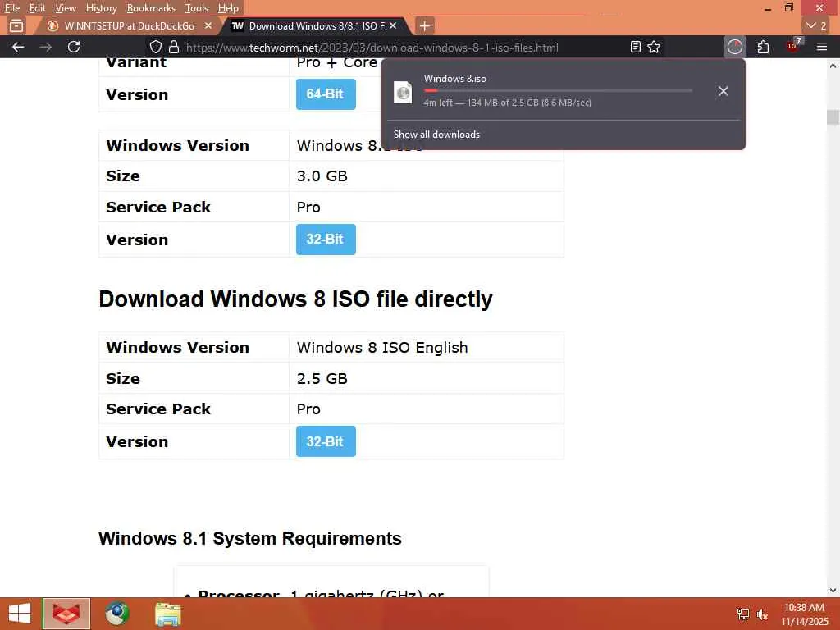Open the Firefox hamburger menu
This screenshot has width=840, height=630.
(x=822, y=47)
